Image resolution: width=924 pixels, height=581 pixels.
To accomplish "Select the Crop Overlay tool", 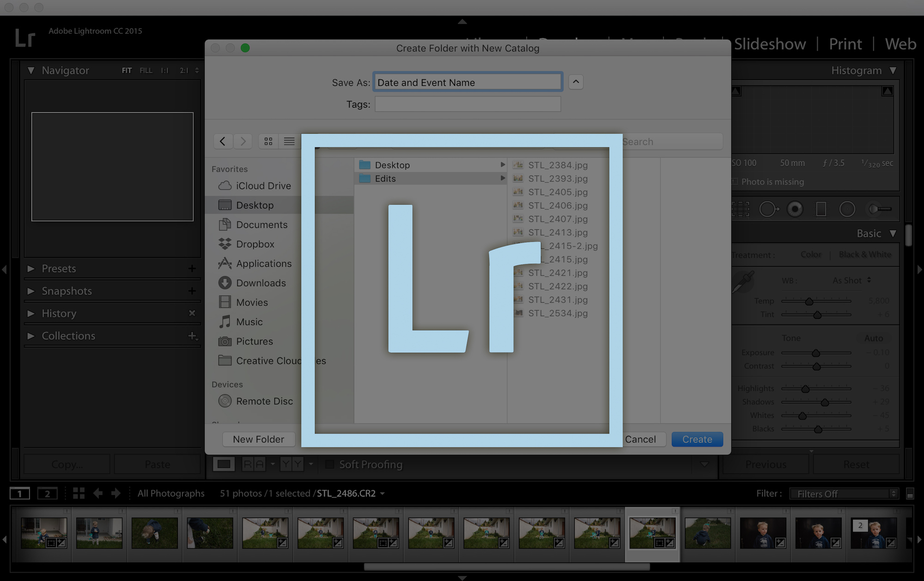I will [741, 208].
